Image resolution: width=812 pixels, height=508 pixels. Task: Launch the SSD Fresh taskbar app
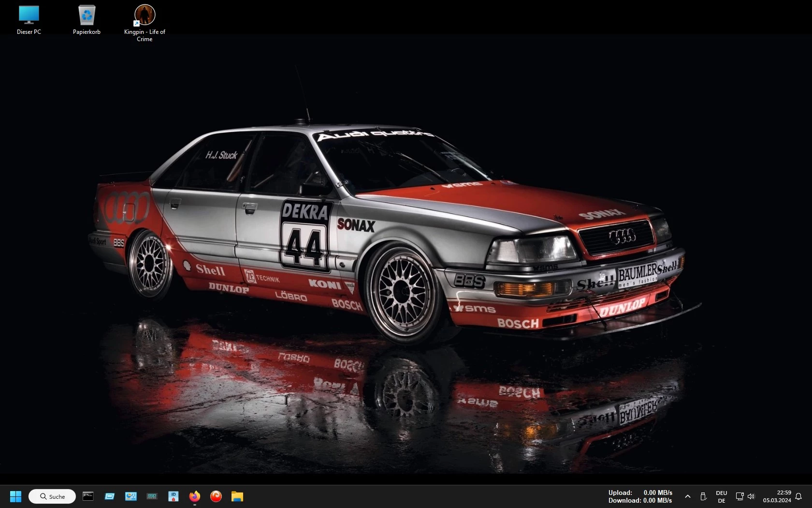[x=152, y=496]
